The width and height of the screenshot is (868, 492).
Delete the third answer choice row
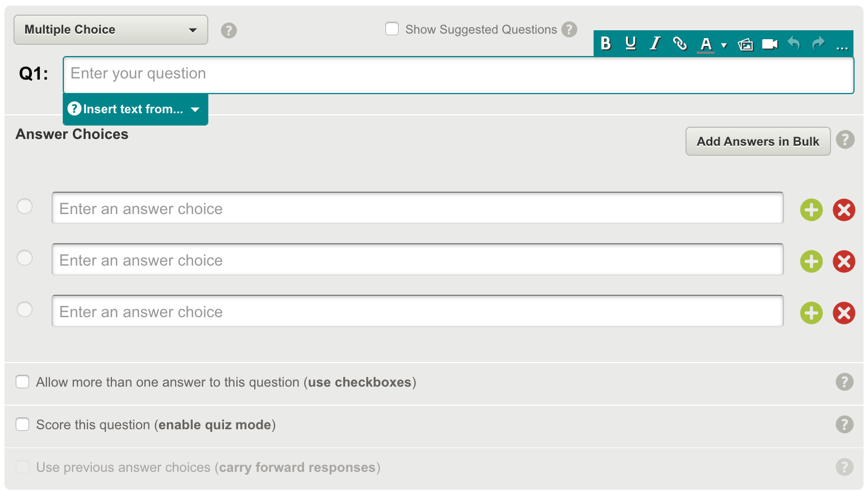tap(844, 313)
